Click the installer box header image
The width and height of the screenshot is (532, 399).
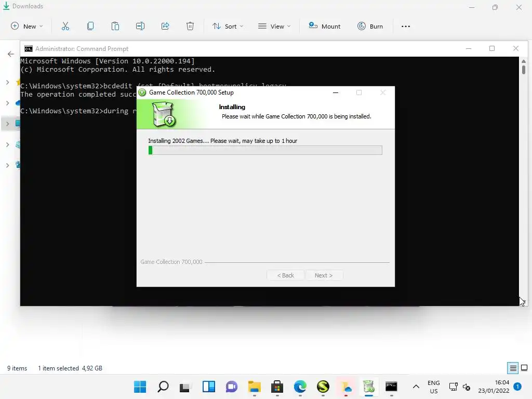[x=164, y=114]
